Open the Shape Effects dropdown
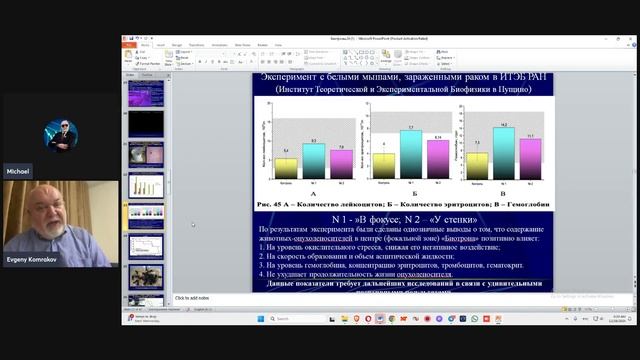The height and width of the screenshot is (360, 640). point(417,64)
